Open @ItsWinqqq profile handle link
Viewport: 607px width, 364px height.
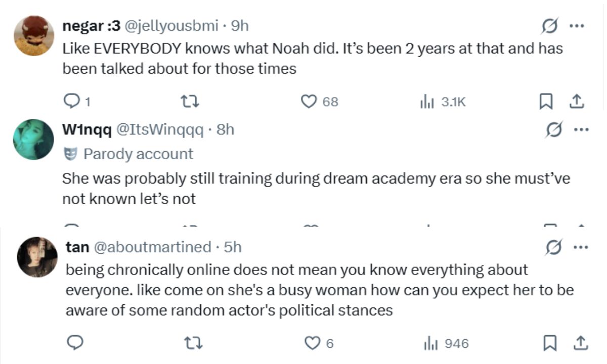pyautogui.click(x=160, y=129)
